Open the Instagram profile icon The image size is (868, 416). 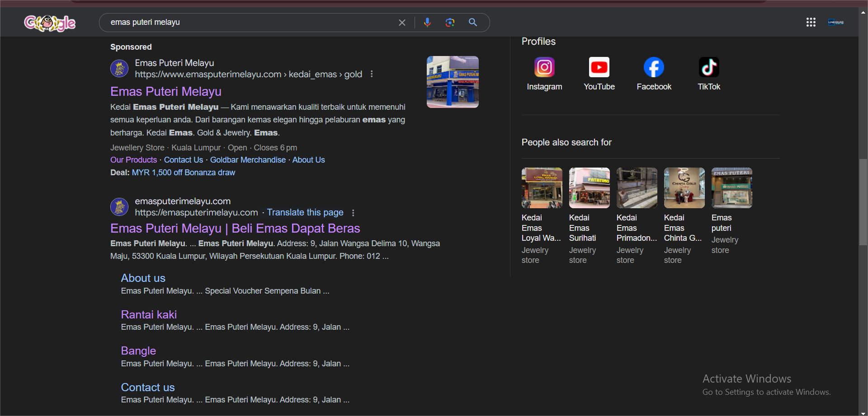pos(544,67)
